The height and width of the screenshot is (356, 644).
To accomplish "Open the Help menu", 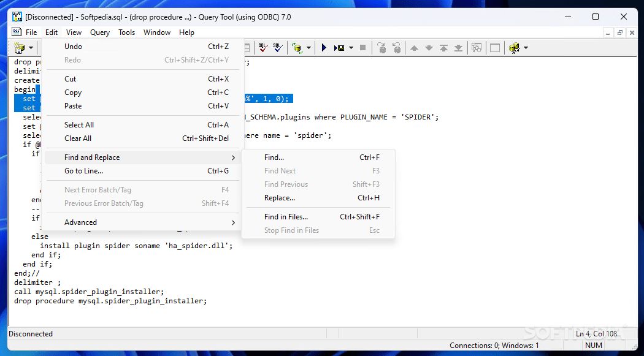I will tap(186, 32).
